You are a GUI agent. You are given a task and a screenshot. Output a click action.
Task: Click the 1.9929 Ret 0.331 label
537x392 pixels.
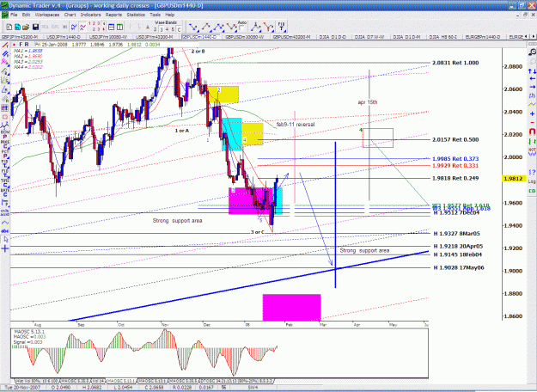455,166
